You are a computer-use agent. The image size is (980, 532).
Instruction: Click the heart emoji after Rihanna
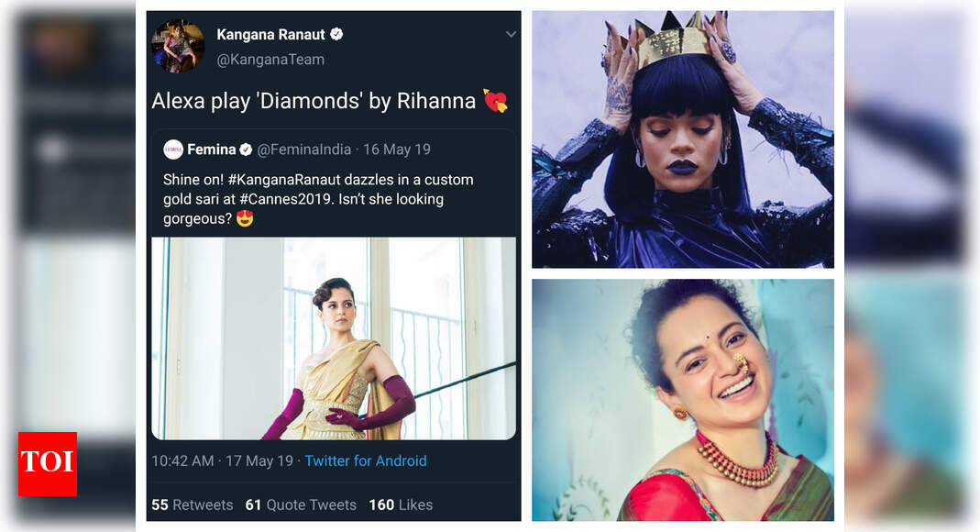pos(496,101)
